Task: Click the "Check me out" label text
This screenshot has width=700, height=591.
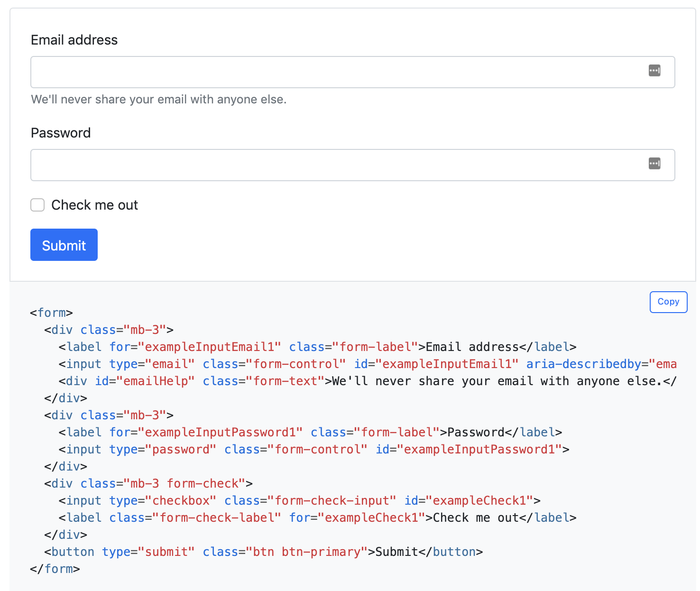Action: pyautogui.click(x=94, y=205)
